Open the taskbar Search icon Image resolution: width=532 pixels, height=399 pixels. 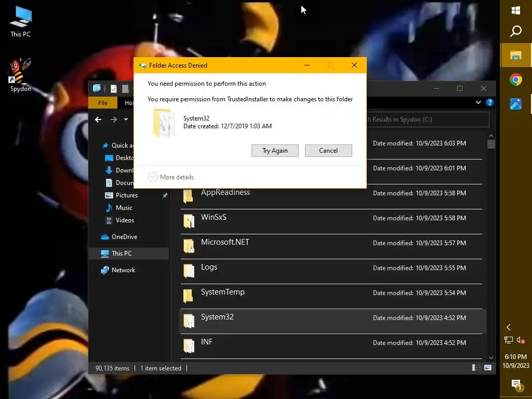[x=516, y=31]
